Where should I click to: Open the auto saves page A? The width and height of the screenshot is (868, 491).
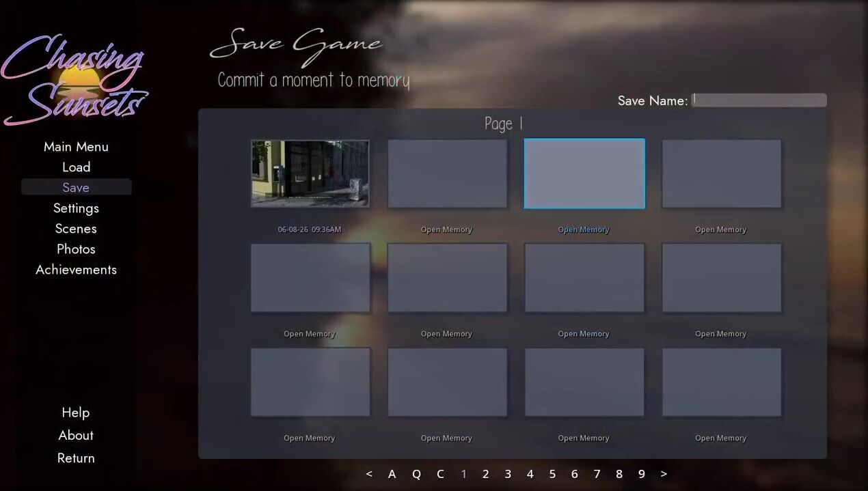[392, 474]
